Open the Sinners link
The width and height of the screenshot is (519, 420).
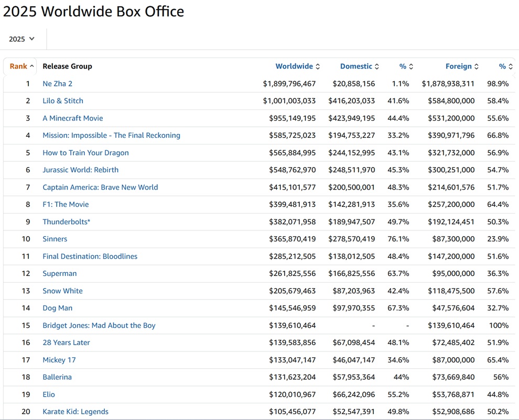point(55,239)
